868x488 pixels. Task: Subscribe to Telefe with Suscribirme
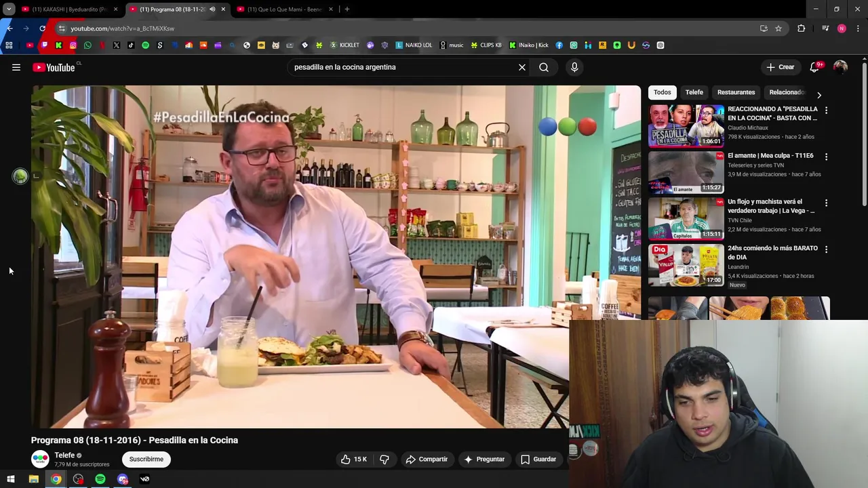click(x=146, y=459)
